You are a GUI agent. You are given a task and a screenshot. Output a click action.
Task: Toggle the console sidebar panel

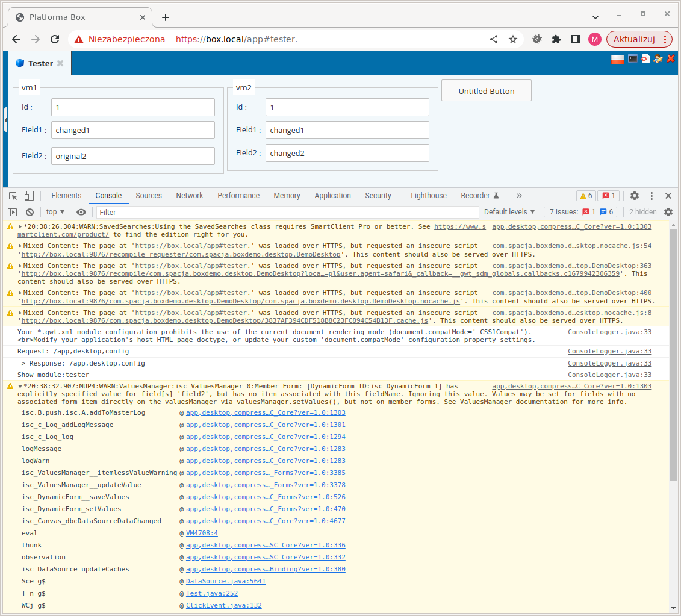[13, 212]
